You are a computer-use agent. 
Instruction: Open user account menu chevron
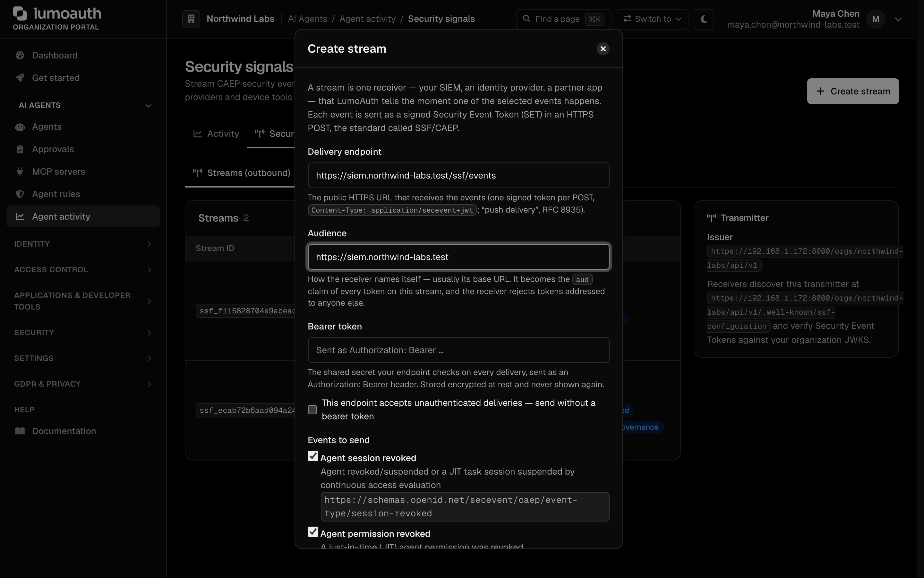(x=898, y=19)
